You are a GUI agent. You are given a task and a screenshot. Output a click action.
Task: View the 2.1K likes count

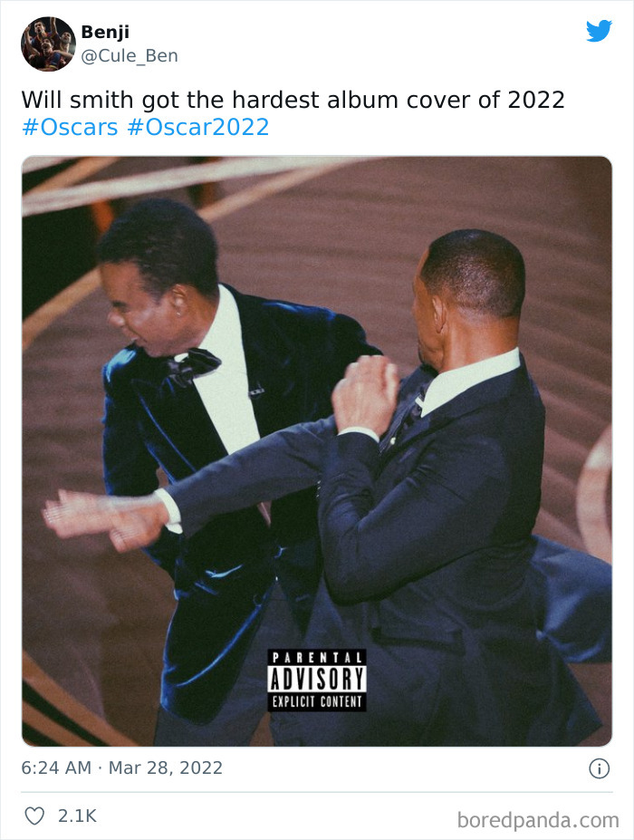click(77, 816)
